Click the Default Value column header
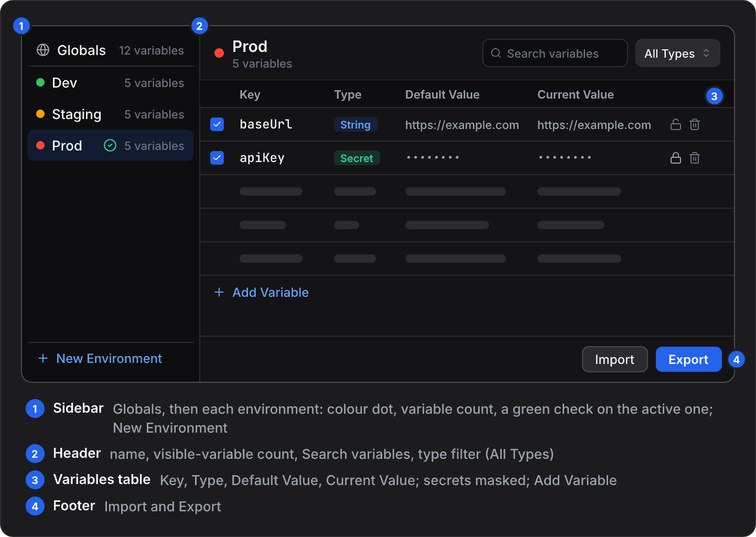The width and height of the screenshot is (756, 537). tap(442, 94)
